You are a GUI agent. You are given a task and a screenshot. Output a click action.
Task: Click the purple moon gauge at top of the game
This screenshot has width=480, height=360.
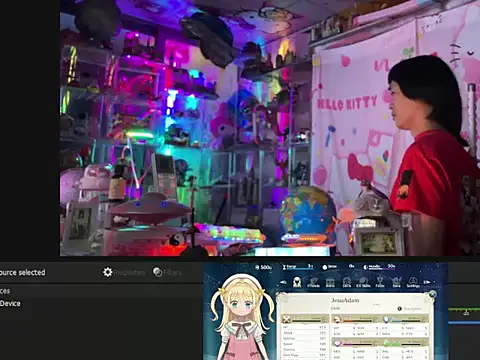point(379,267)
